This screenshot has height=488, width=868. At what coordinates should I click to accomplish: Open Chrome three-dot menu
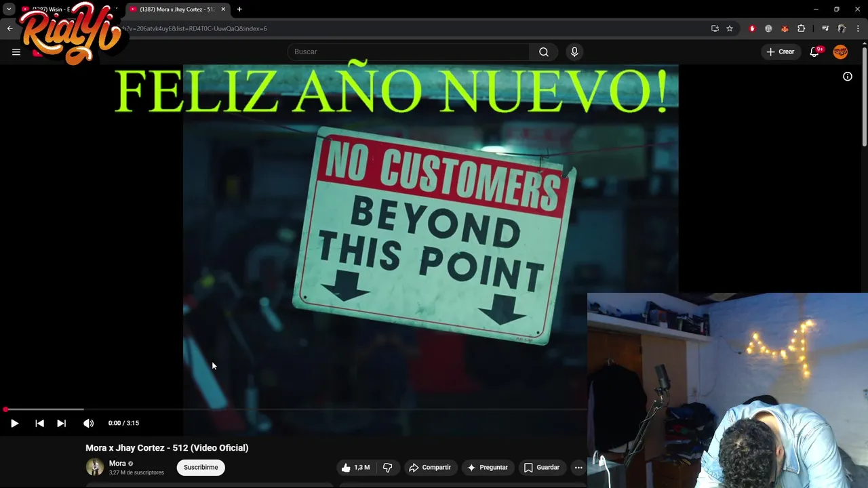click(x=858, y=28)
